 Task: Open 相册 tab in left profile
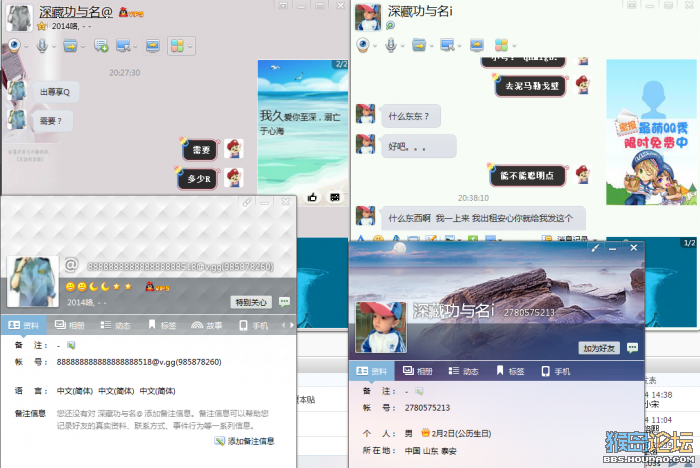pos(70,325)
